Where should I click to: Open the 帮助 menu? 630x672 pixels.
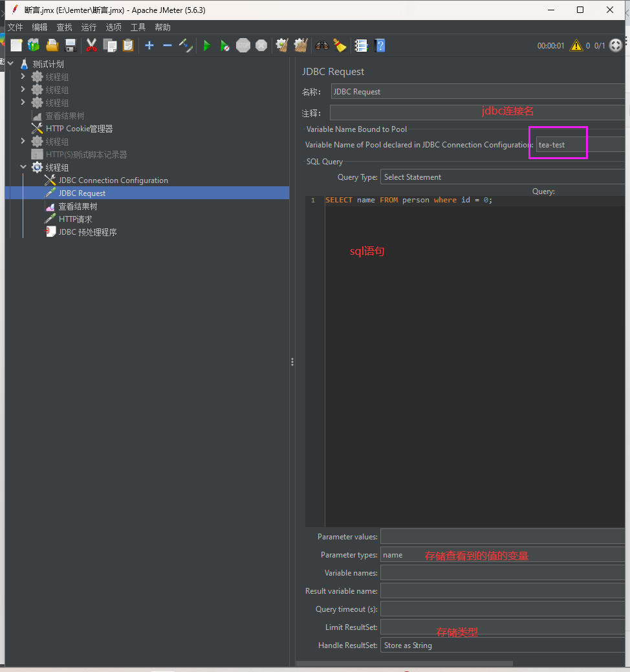coord(162,27)
